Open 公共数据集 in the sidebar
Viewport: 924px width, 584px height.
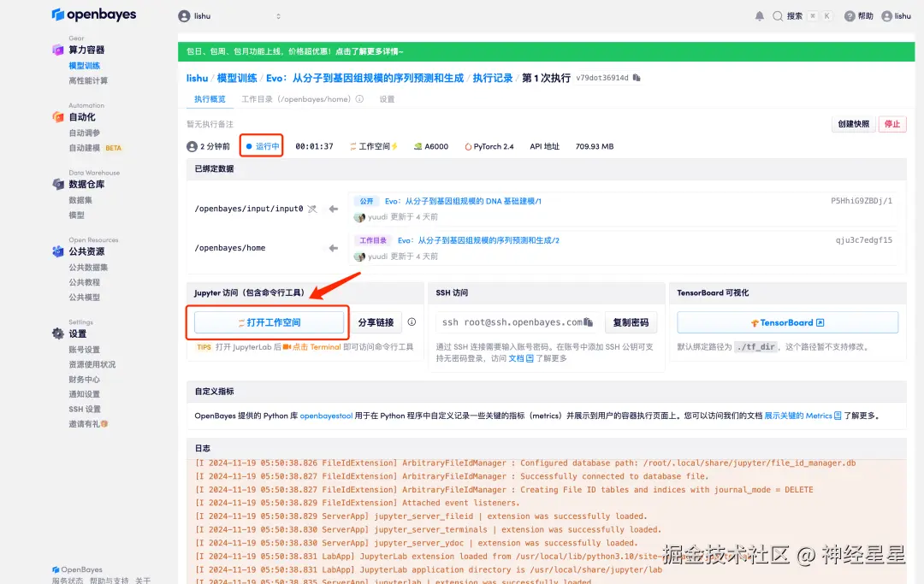point(88,268)
